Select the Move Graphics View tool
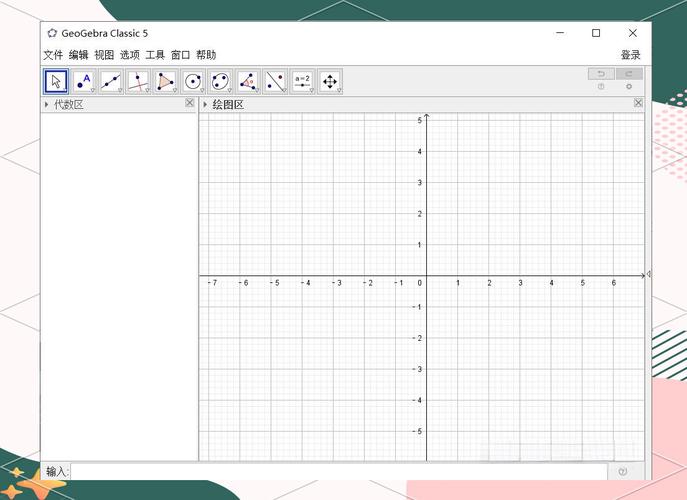 click(x=330, y=81)
